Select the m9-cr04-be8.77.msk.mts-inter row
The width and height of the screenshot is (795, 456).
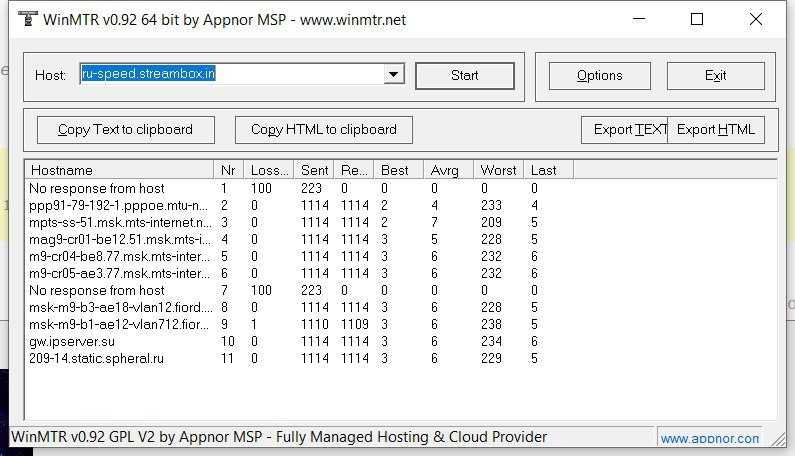click(299, 257)
